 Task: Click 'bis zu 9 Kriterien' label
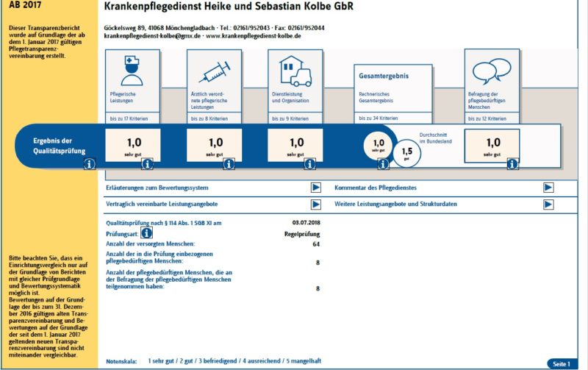click(x=290, y=118)
